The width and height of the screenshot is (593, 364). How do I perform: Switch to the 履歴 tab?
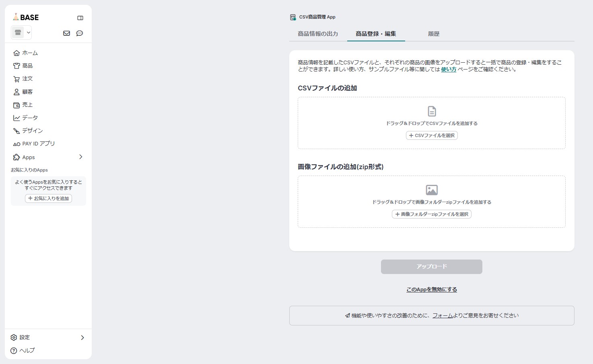pyautogui.click(x=434, y=34)
